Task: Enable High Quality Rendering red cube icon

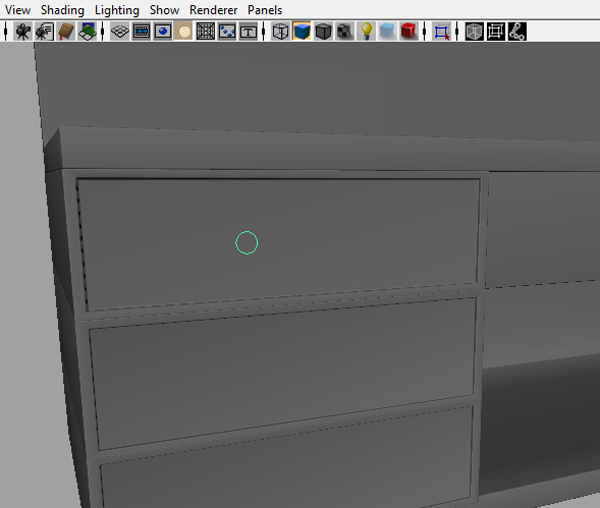Action: 409,31
